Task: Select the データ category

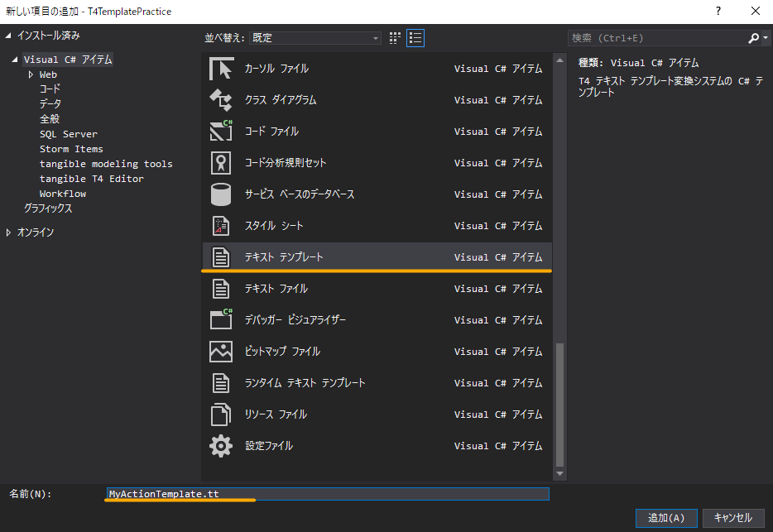Action: coord(50,104)
